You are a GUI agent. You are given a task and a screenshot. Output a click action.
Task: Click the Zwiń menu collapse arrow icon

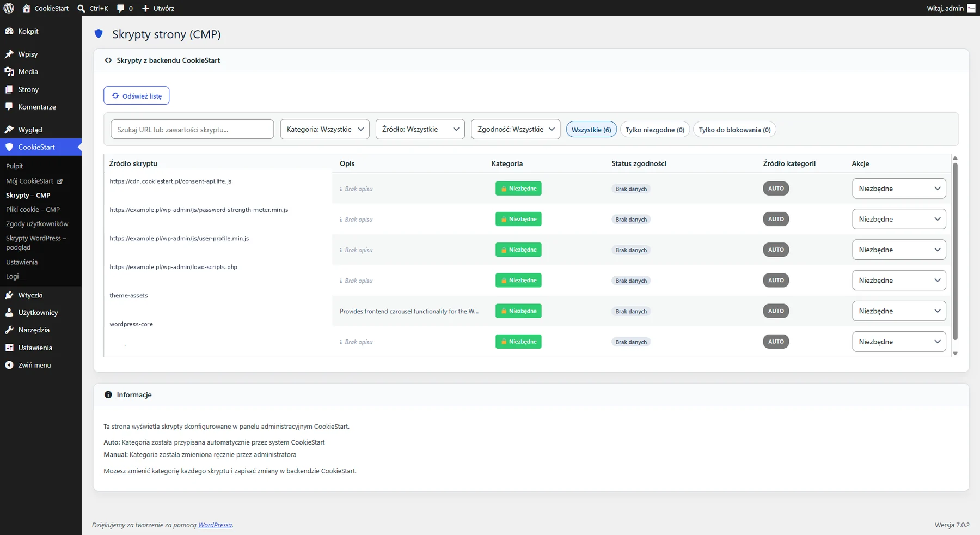click(x=9, y=365)
